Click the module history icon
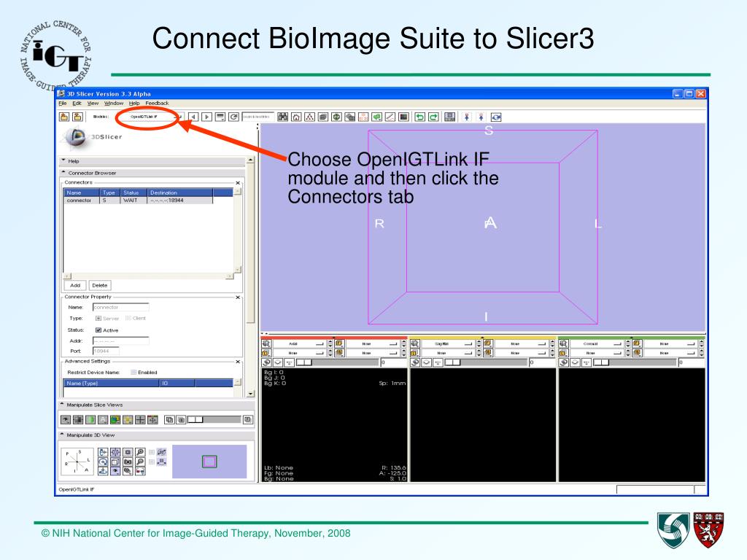The image size is (747, 560). (220, 117)
